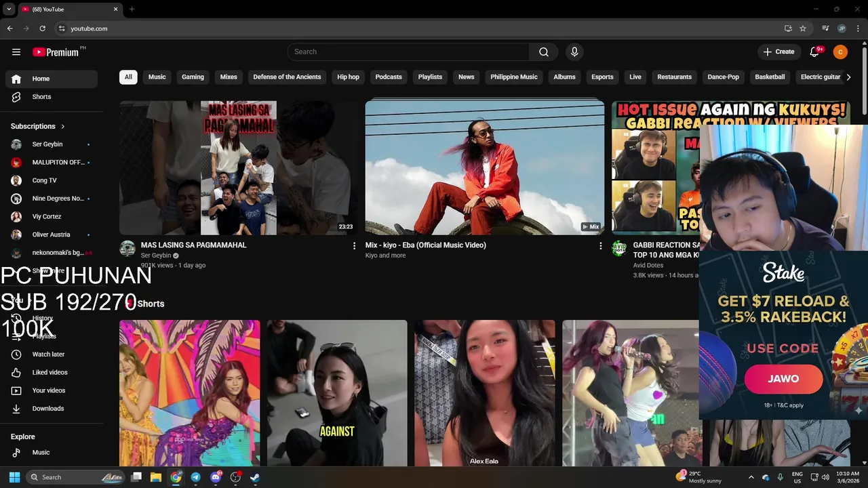Select the Basketball filter chip
This screenshot has height=488, width=868.
coord(770,77)
